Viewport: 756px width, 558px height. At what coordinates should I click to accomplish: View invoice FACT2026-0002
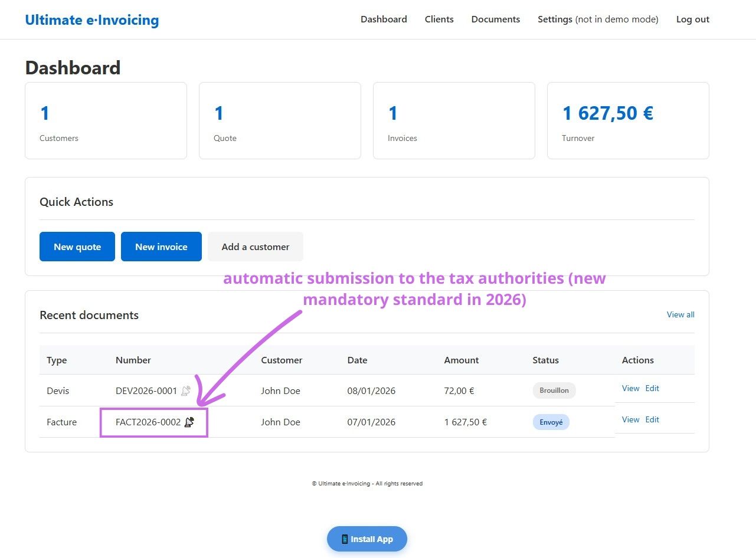pos(630,419)
